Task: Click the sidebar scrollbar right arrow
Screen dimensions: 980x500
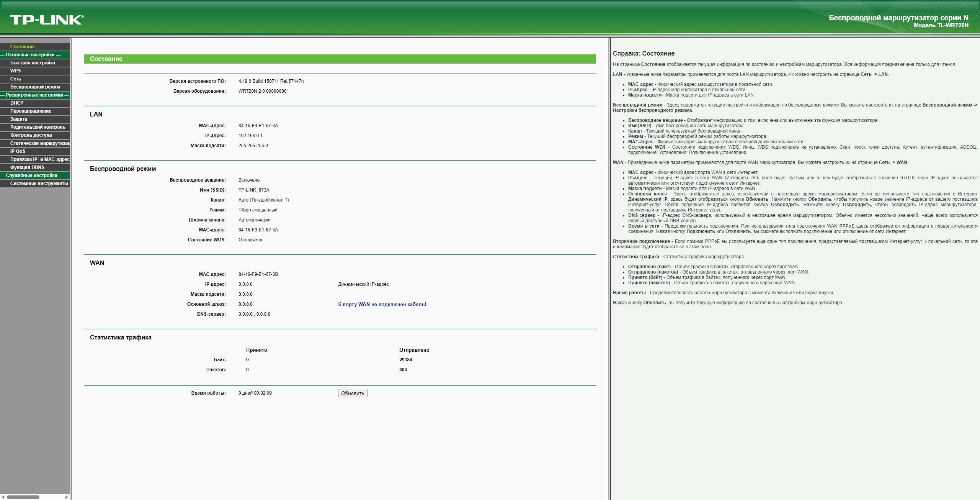Action: (67, 497)
